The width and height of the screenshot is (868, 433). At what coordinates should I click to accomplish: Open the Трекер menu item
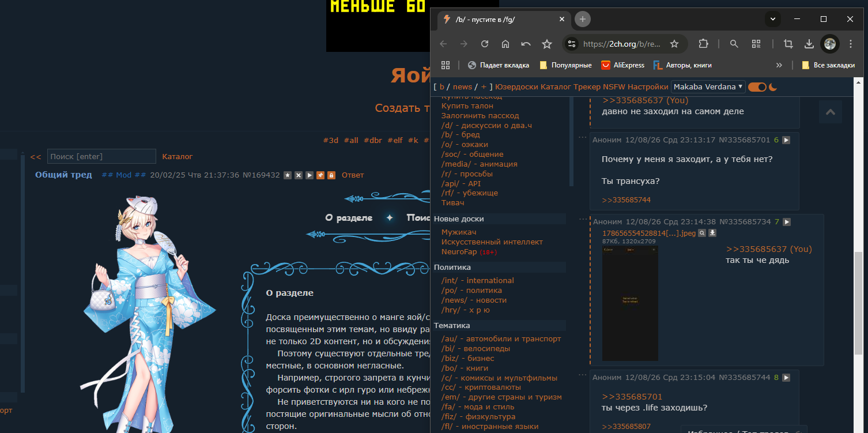(x=587, y=87)
